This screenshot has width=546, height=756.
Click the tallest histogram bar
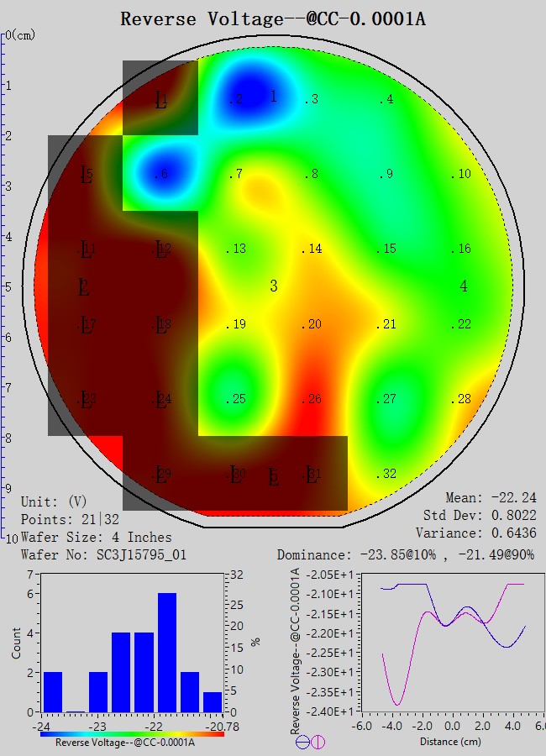[x=167, y=652]
